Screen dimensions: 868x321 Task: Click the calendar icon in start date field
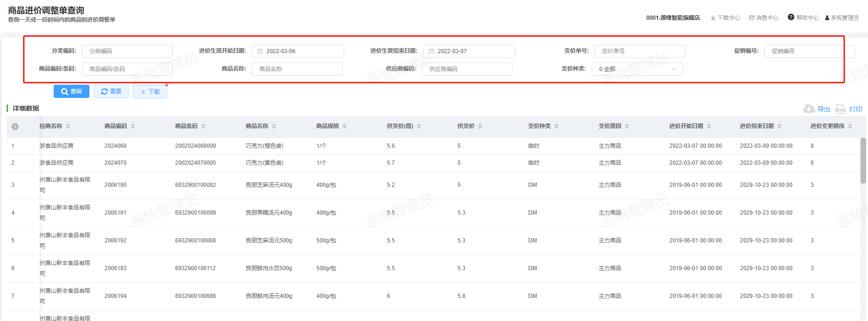260,51
